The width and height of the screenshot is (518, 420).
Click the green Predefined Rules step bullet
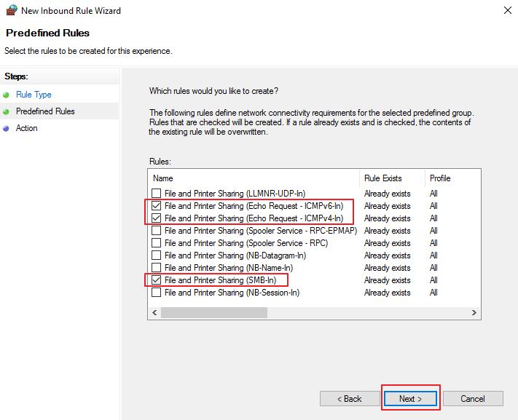[x=7, y=111]
